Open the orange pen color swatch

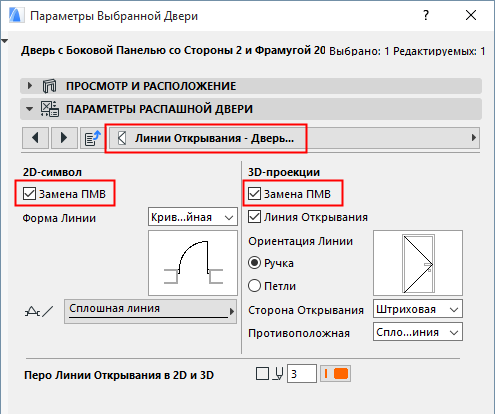[336, 374]
